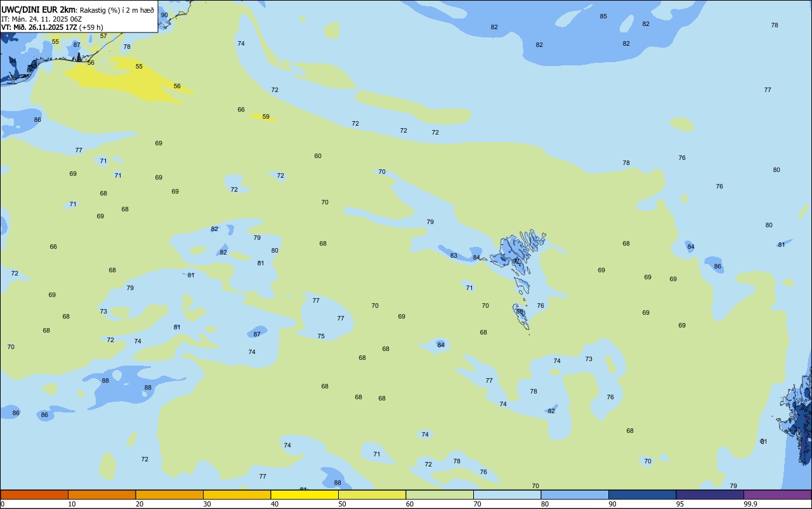Click the map humidity value 90
This screenshot has width=812, height=509.
[164, 15]
